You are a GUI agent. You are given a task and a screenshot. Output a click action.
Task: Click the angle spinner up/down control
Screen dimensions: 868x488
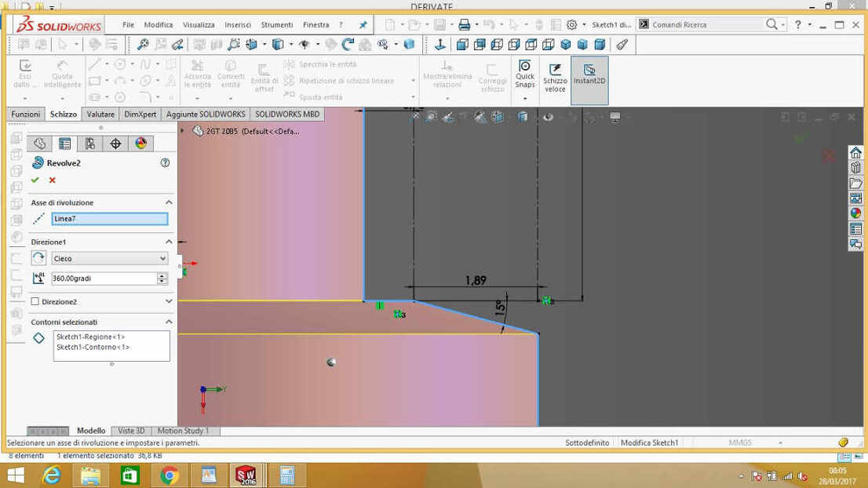point(162,279)
